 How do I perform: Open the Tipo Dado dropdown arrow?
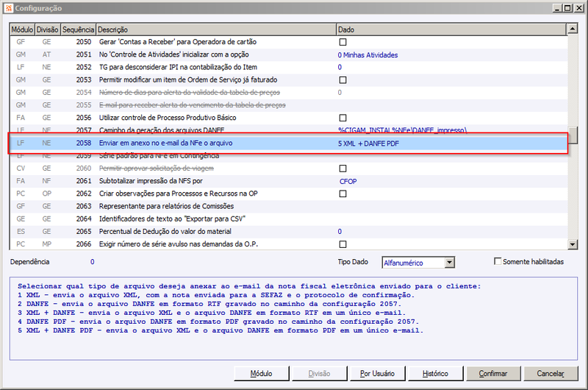point(450,263)
